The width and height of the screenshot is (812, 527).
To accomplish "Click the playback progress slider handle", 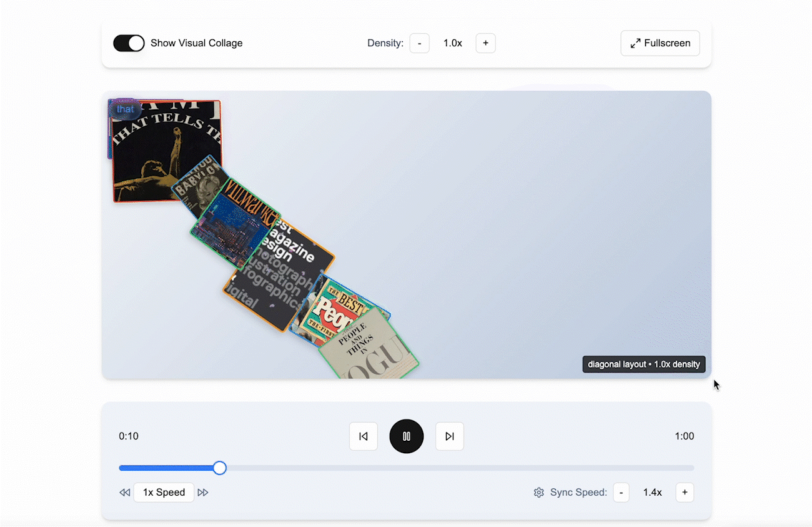I will (x=219, y=468).
